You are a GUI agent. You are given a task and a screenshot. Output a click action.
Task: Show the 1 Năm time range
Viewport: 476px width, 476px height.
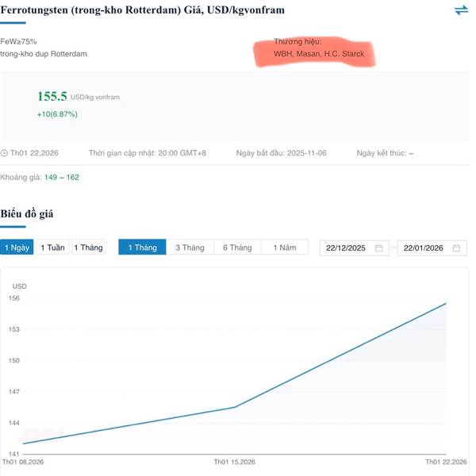[x=285, y=248]
